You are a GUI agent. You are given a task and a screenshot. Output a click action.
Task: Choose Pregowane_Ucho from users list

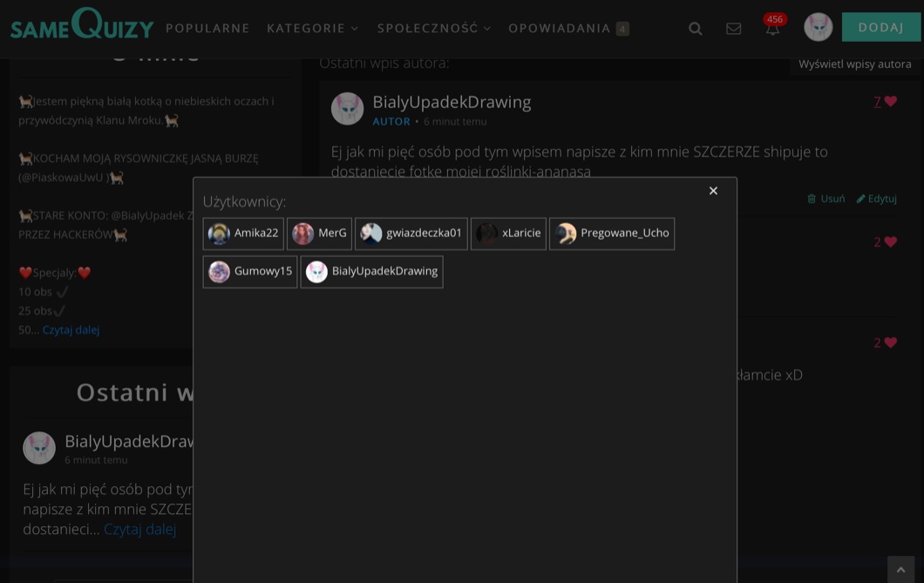click(x=612, y=234)
